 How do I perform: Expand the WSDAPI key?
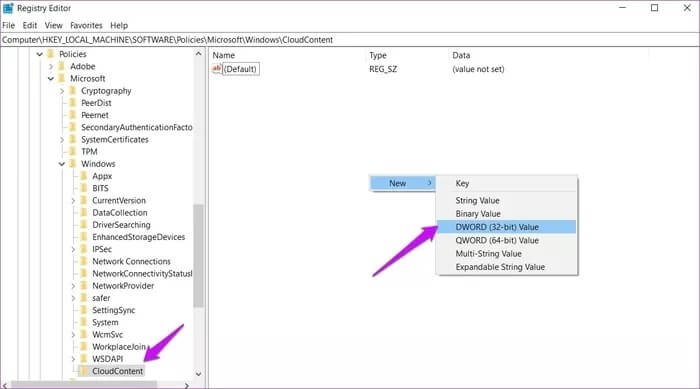tap(73, 359)
